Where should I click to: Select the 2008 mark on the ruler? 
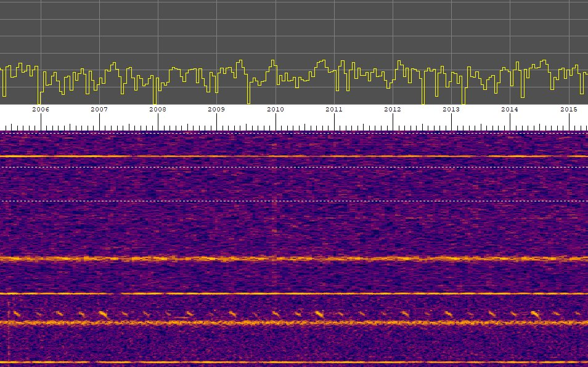tap(158, 110)
